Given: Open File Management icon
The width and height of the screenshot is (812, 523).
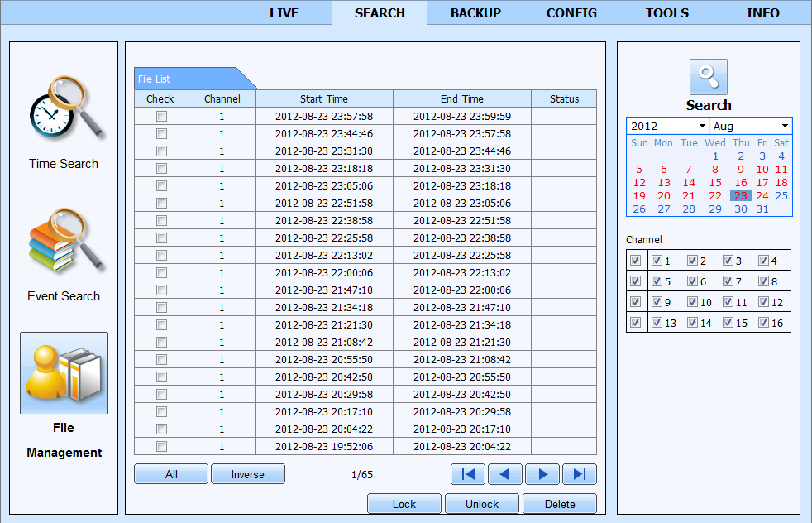Looking at the screenshot, I should [64, 374].
